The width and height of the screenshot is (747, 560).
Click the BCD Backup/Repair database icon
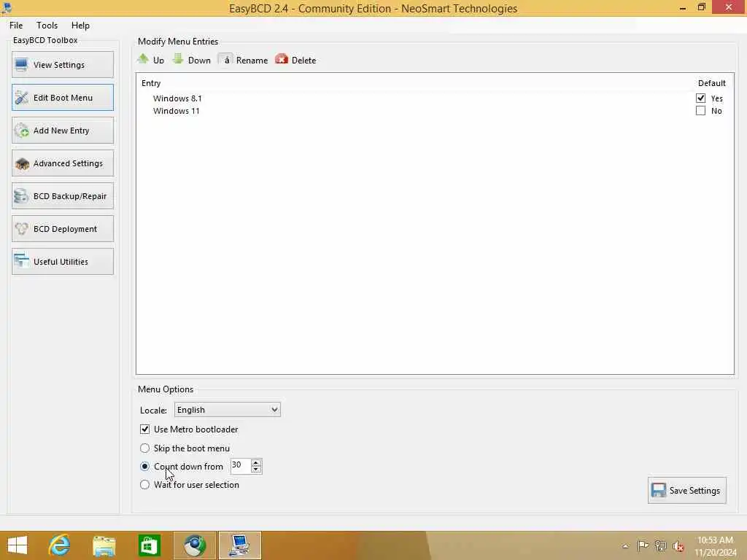tap(21, 196)
